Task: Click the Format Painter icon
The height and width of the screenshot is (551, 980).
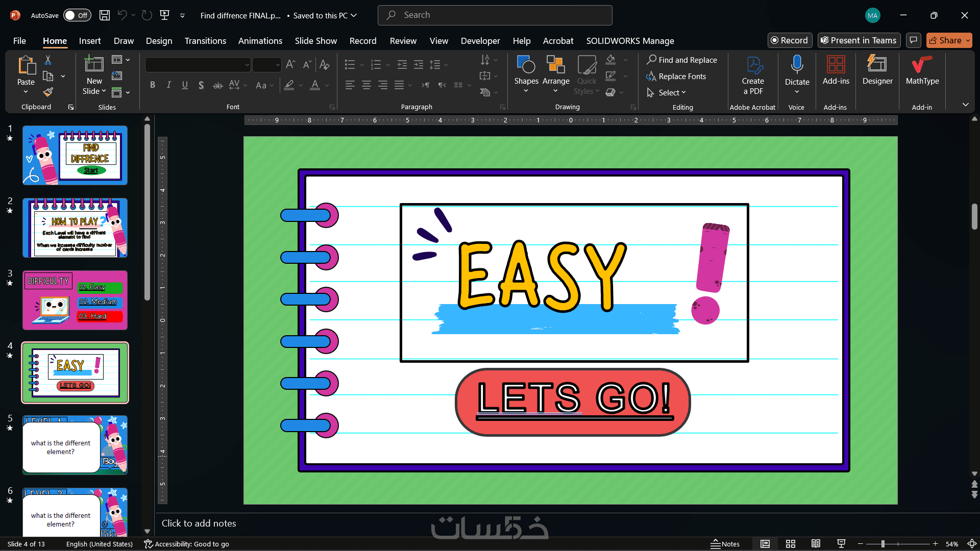Action: (48, 92)
